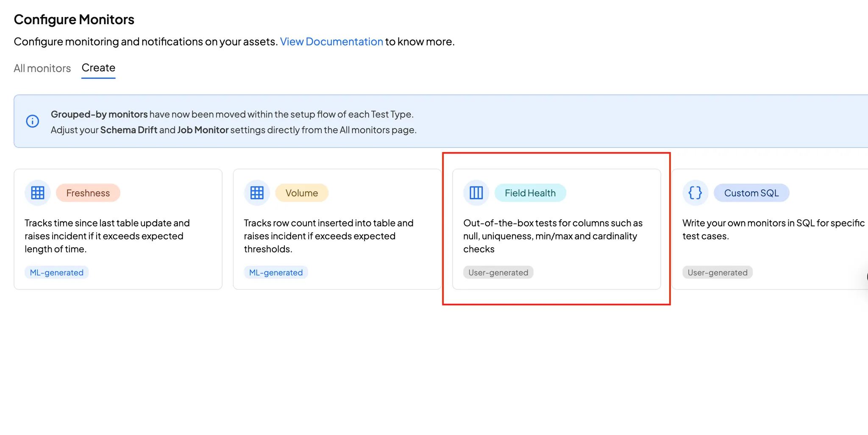Open Freshness monitor via its description text
868x435 pixels.
(x=107, y=236)
